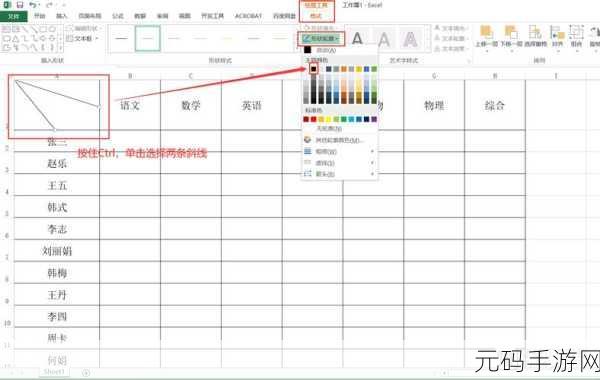Open the 文件 (File) tab

tap(13, 16)
